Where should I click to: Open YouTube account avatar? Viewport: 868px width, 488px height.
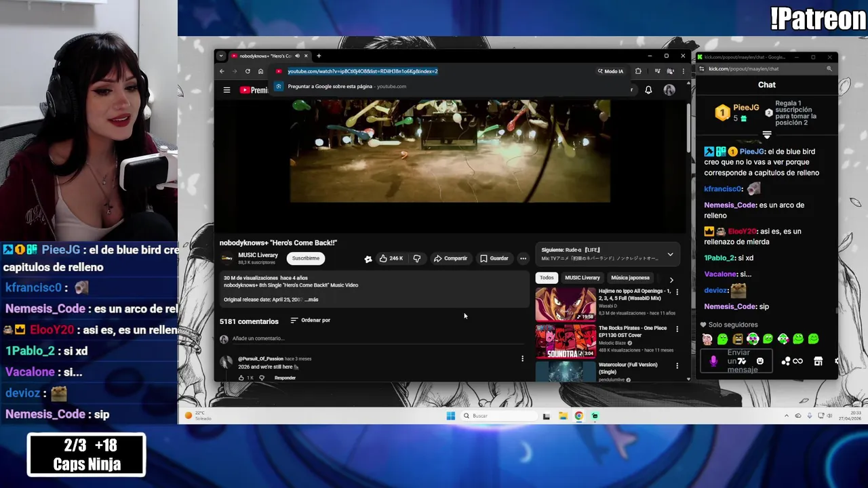(x=669, y=89)
